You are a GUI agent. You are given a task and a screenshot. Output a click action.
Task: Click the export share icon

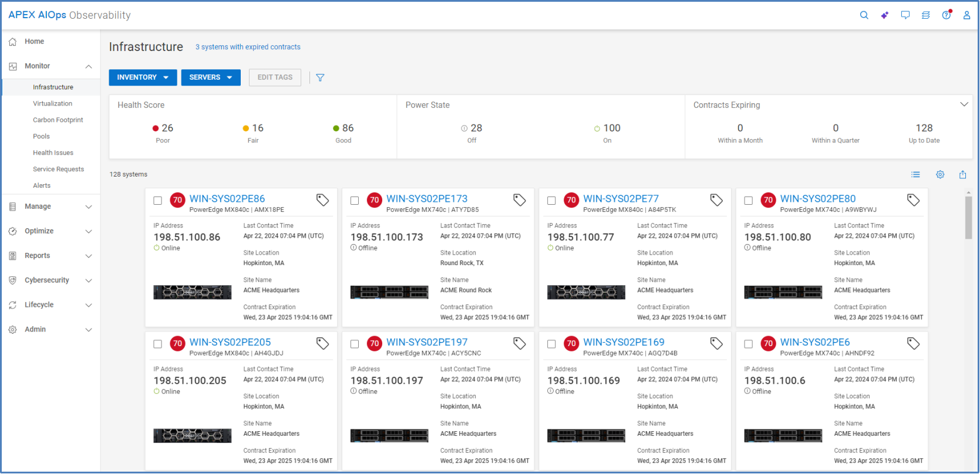point(962,174)
